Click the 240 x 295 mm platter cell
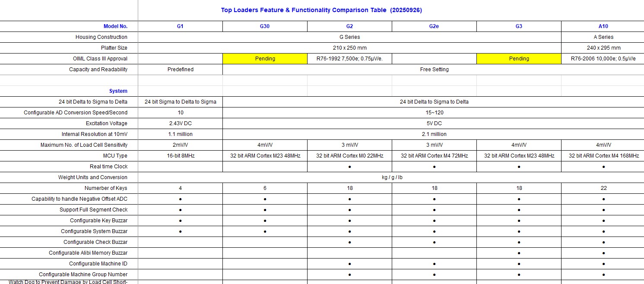 pyautogui.click(x=603, y=48)
